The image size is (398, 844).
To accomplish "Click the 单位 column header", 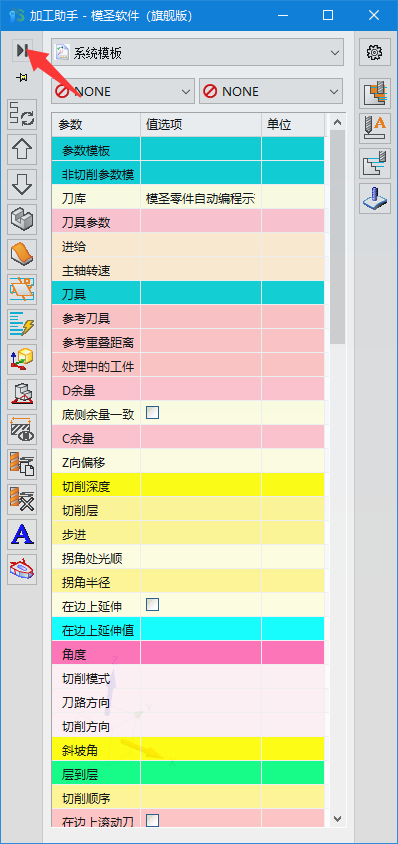I will click(293, 124).
